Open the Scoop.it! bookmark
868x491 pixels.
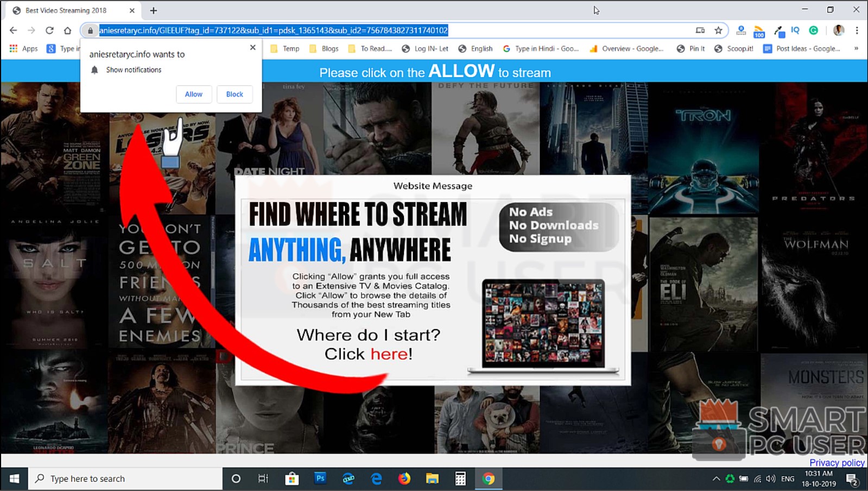coord(734,48)
